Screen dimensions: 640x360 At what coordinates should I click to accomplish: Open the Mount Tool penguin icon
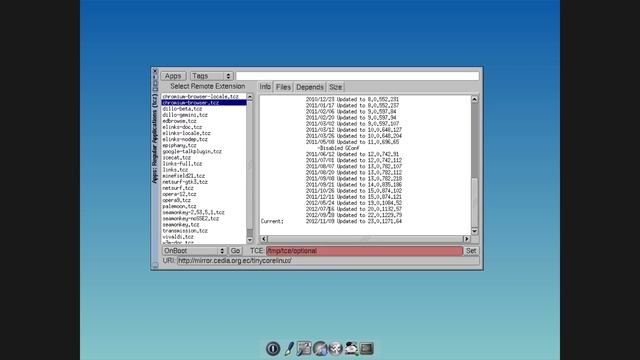point(351,348)
